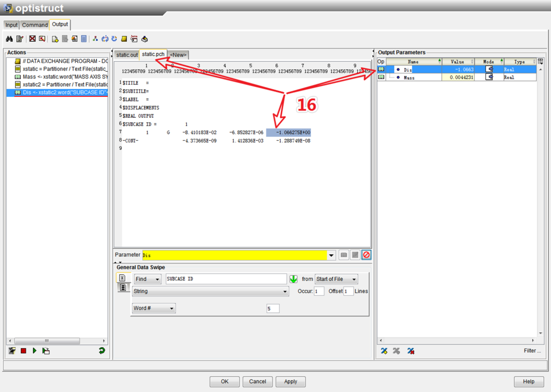
Task: Click the red X delete toolbar icon
Action: pyautogui.click(x=32, y=39)
